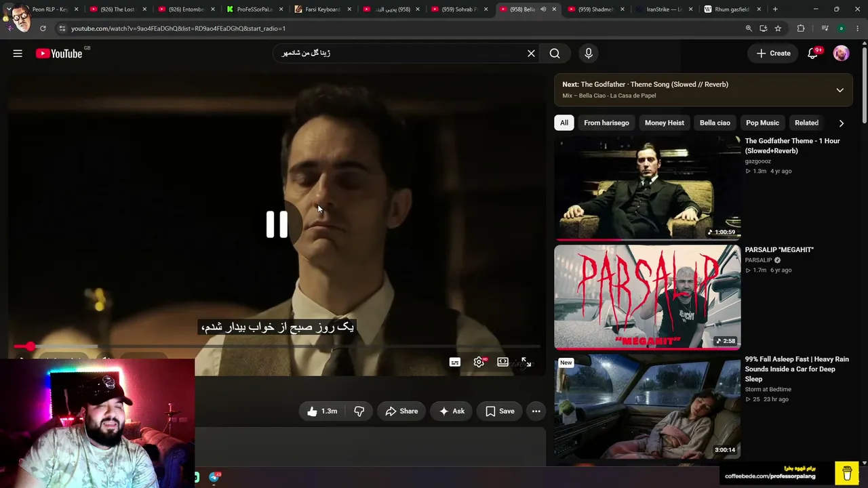868x488 pixels.
Task: Pause the video with the center overlay
Action: coord(277,224)
